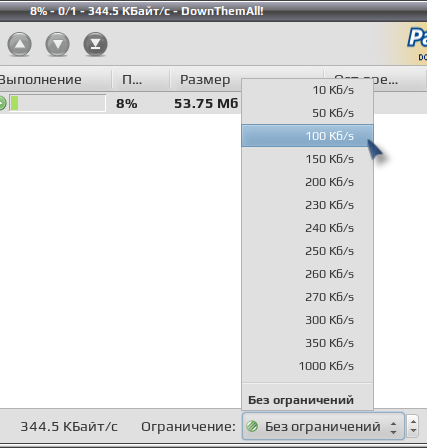Choose 350 Кб/s speed limit
This screenshot has height=448, width=427.
307,343
